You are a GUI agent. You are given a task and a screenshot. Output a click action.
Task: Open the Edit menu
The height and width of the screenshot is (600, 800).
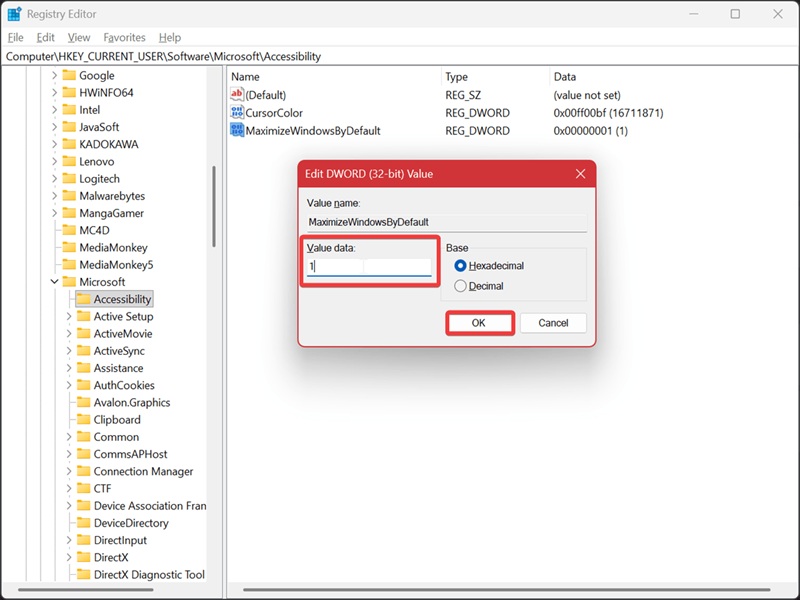click(x=45, y=37)
